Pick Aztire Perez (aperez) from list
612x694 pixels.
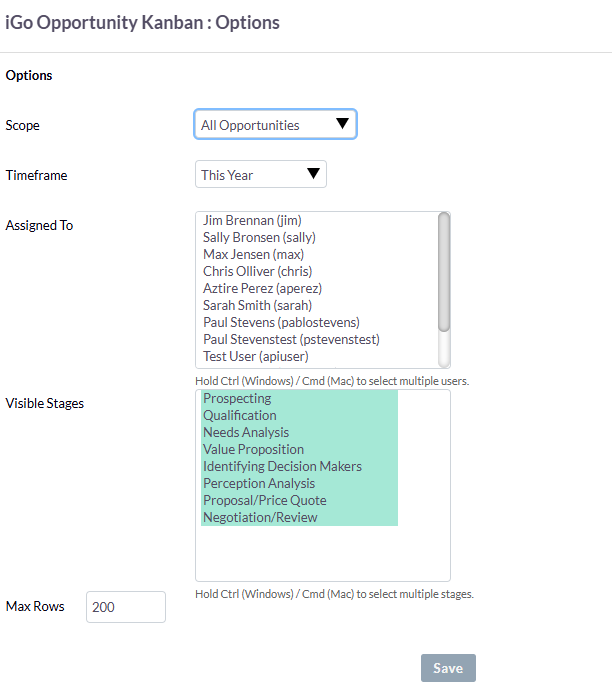click(x=262, y=288)
